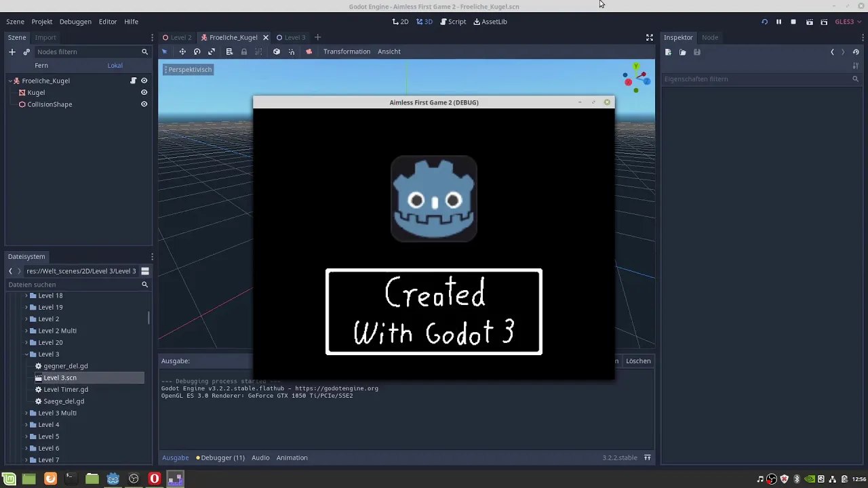Switch to the 2D workspace
The width and height of the screenshot is (868, 488).
400,22
